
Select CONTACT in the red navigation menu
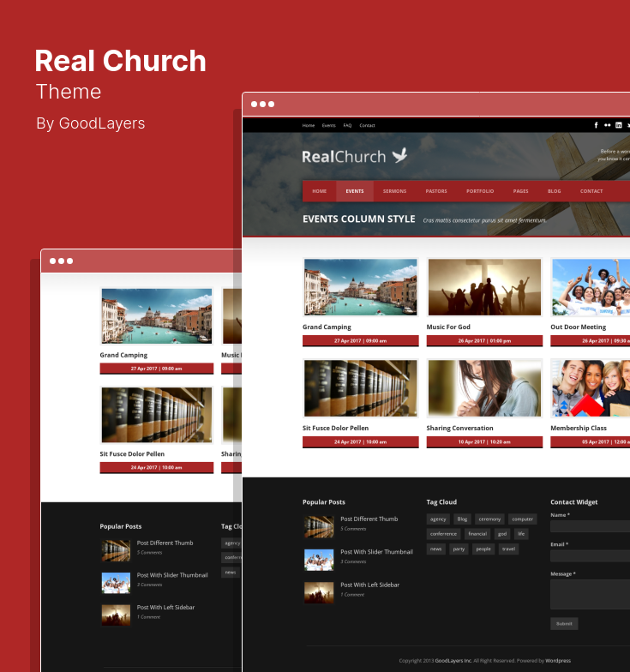(591, 191)
